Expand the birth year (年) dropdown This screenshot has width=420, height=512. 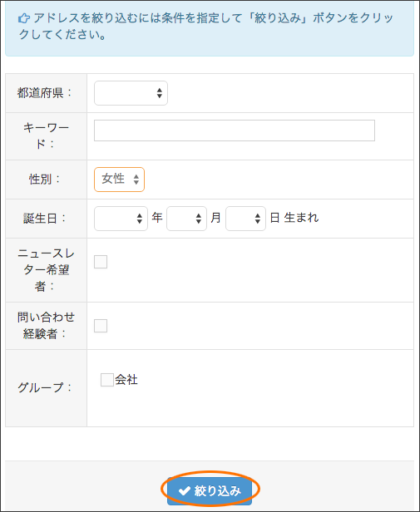click(121, 219)
